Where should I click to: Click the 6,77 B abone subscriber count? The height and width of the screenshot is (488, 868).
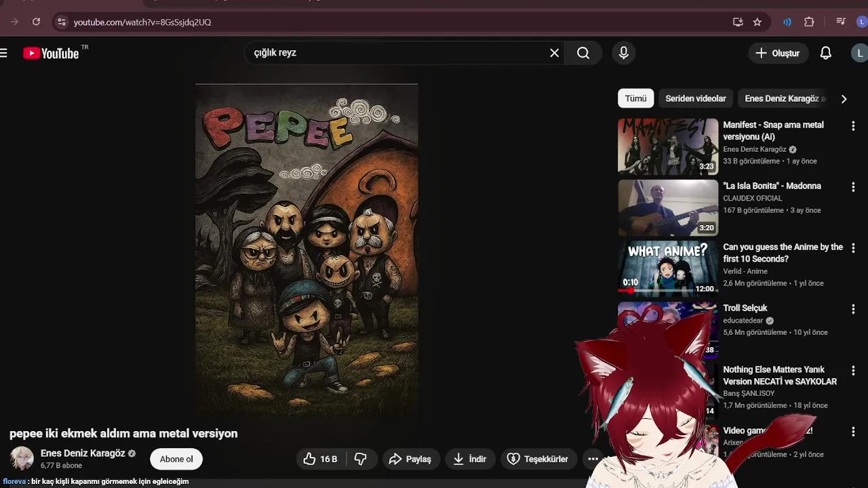(61, 466)
